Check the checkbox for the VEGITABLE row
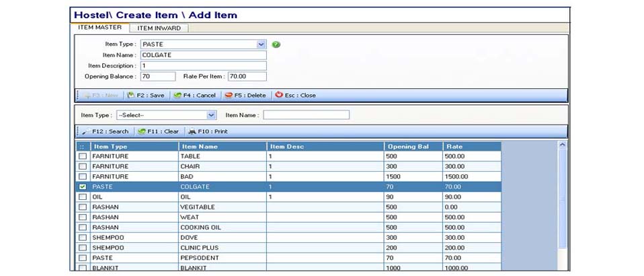The image size is (644, 276). [x=83, y=207]
